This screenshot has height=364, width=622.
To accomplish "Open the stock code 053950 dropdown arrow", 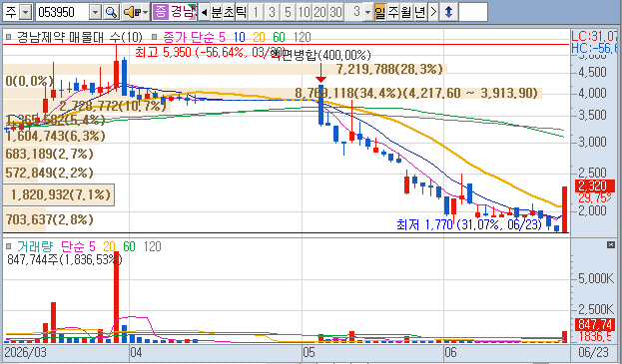I will pos(95,12).
